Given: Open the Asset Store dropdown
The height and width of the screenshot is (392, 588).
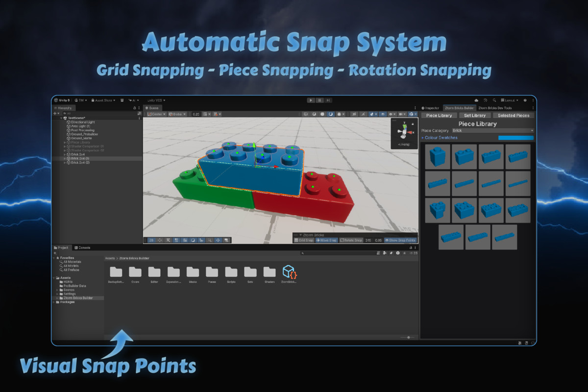Looking at the screenshot, I should tap(103, 100).
